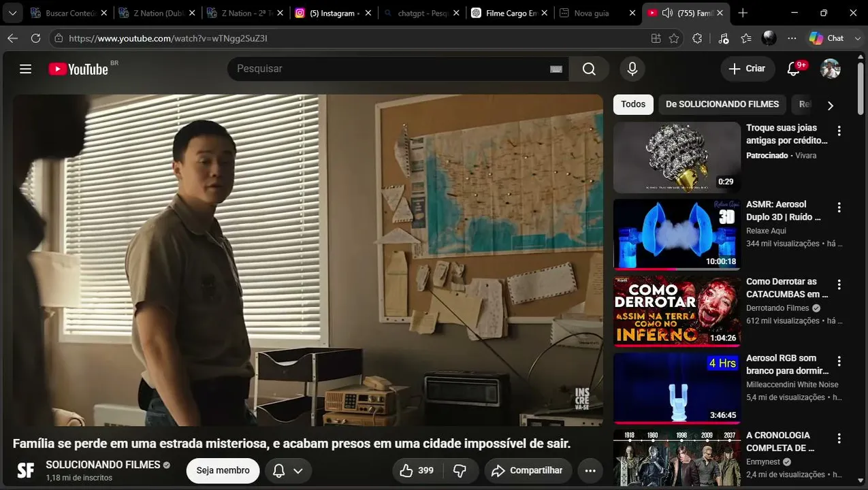This screenshot has height=490, width=868.
Task: Click the 'Relaxe Aqui' channel text
Action: pos(767,231)
